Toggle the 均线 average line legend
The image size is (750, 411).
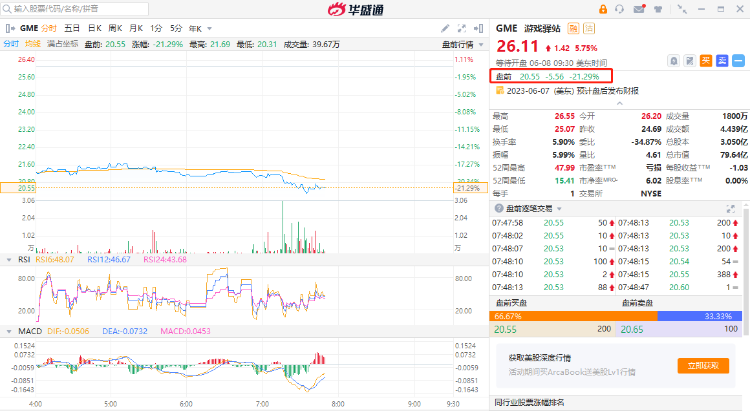(x=33, y=44)
